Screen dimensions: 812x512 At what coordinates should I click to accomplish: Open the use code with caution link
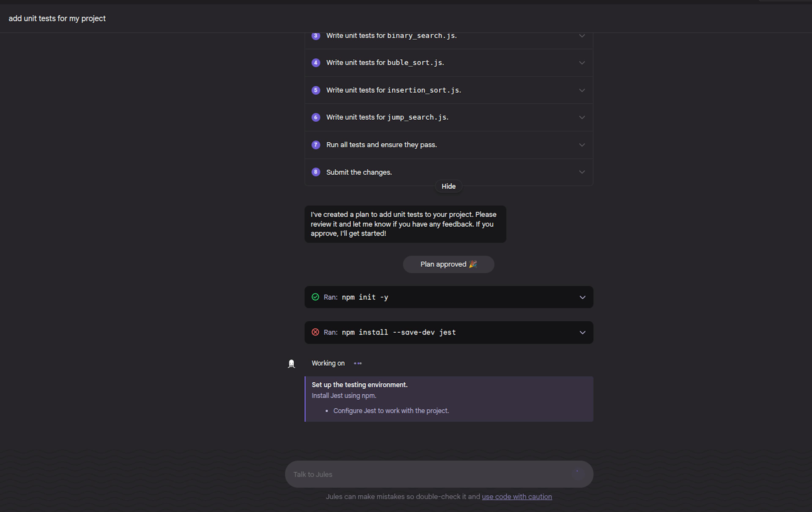point(517,497)
